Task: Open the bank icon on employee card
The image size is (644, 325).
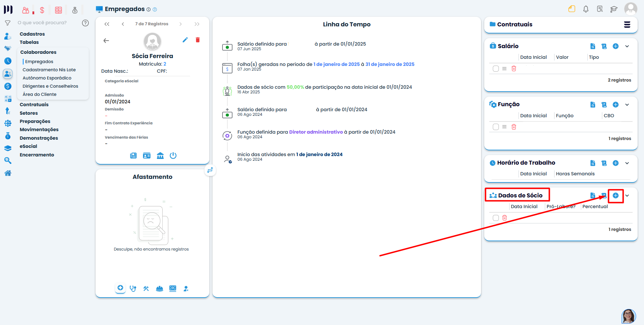Action: [x=160, y=155]
